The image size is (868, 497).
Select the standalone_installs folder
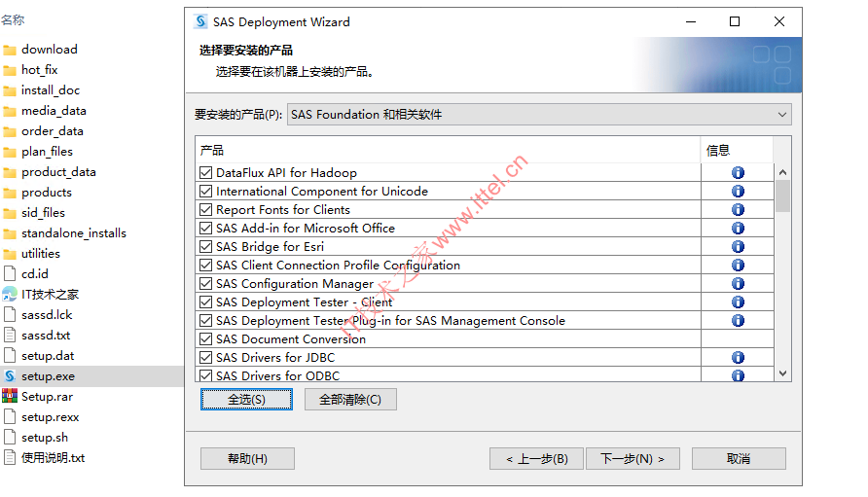tap(74, 233)
